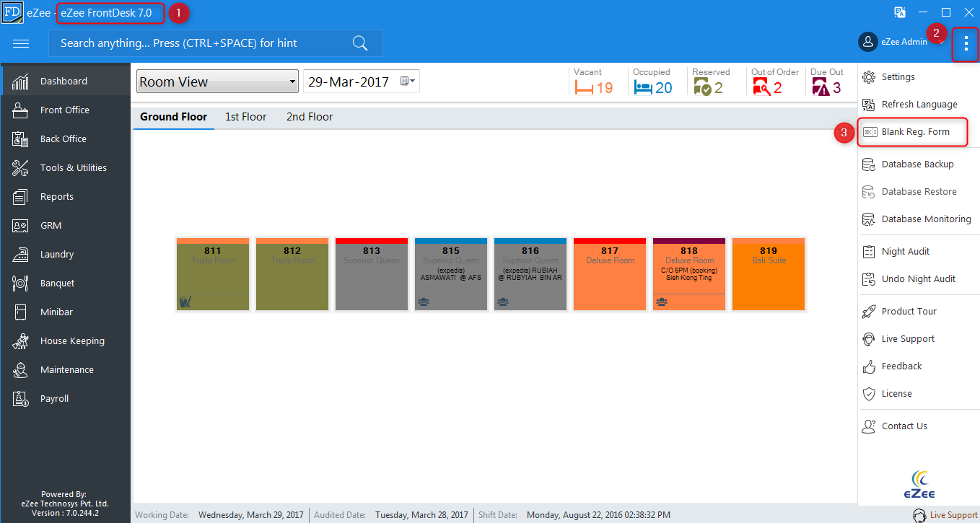
Task: Click the Minibar fridge icon
Action: [20, 312]
